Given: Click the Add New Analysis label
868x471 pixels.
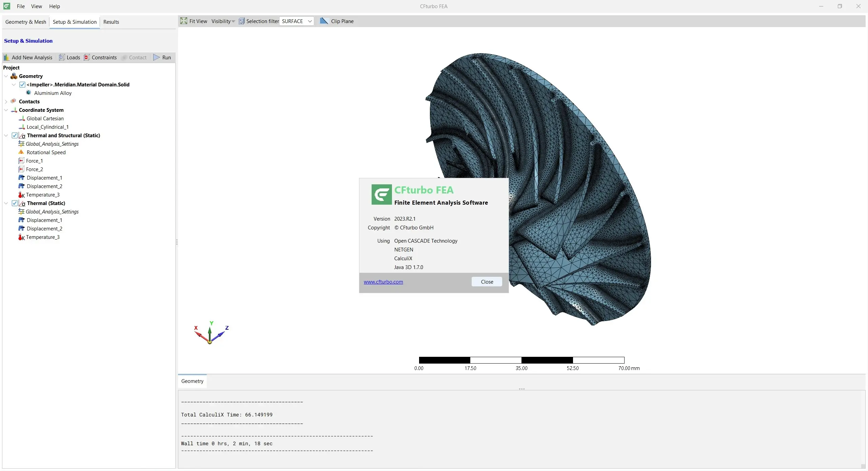Looking at the screenshot, I should point(32,57).
